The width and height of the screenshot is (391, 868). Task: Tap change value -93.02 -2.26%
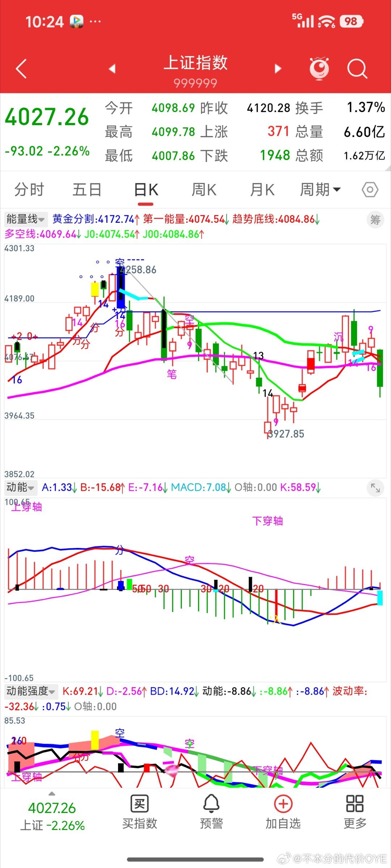pyautogui.click(x=47, y=151)
